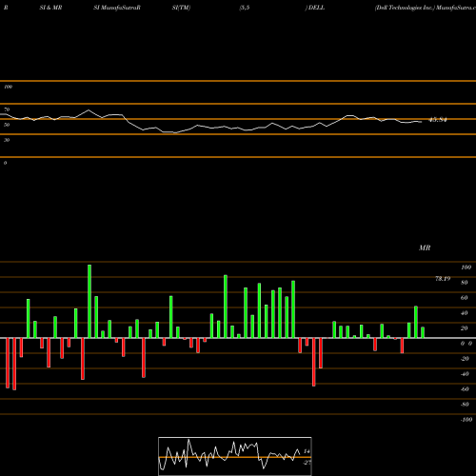Click the MR axis label 20
476x476 pixels.
465,328
